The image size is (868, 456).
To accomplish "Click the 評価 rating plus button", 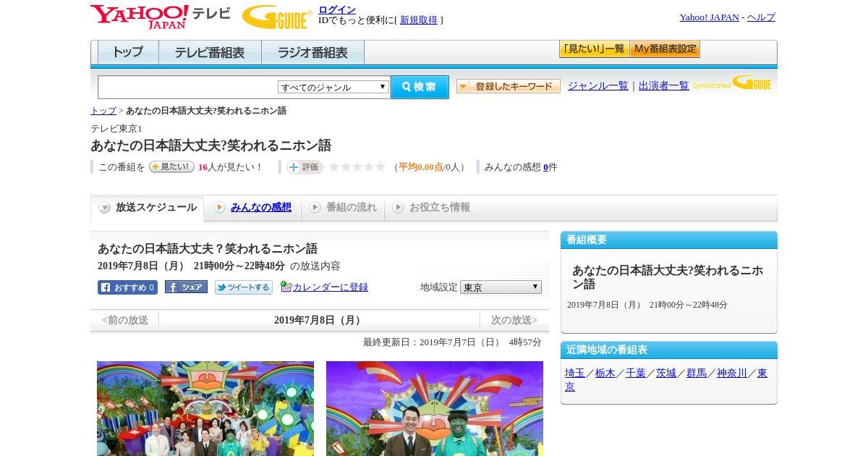I will [x=305, y=167].
